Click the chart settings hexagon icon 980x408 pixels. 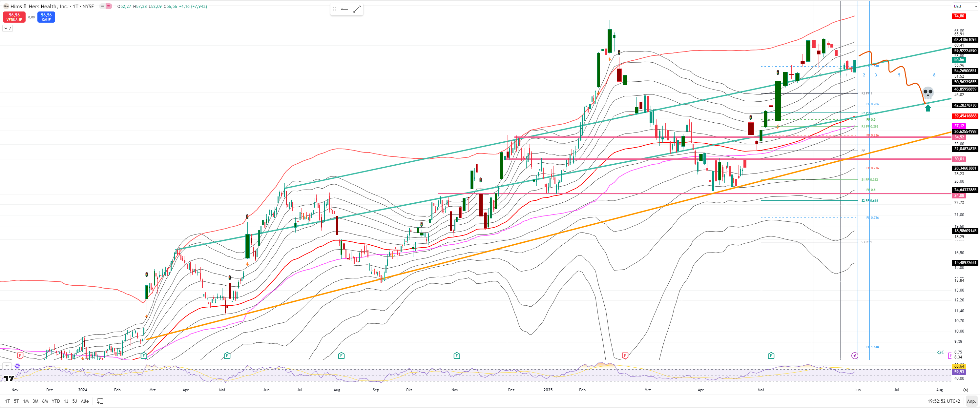[x=965, y=390]
